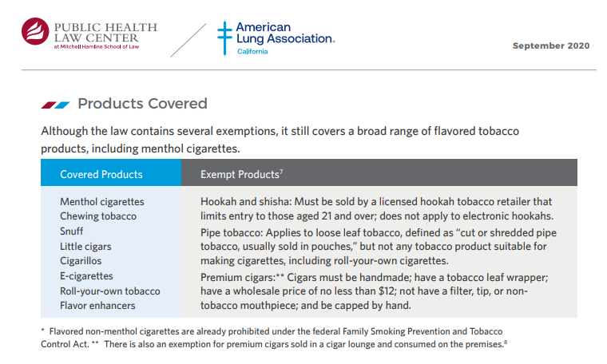Click the Roll-your-own tobacco entry
This screenshot has height=364, width=607.
[110, 291]
